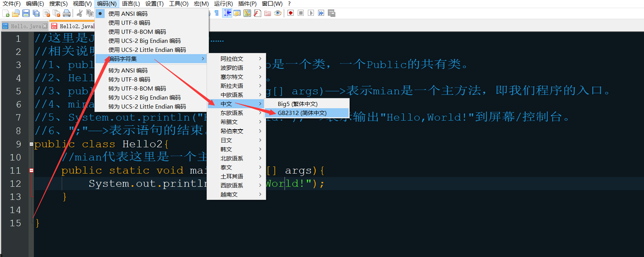Select 使用 UCS-2 Big Endian 编码
Screen dimensions: 644x257
pos(152,41)
